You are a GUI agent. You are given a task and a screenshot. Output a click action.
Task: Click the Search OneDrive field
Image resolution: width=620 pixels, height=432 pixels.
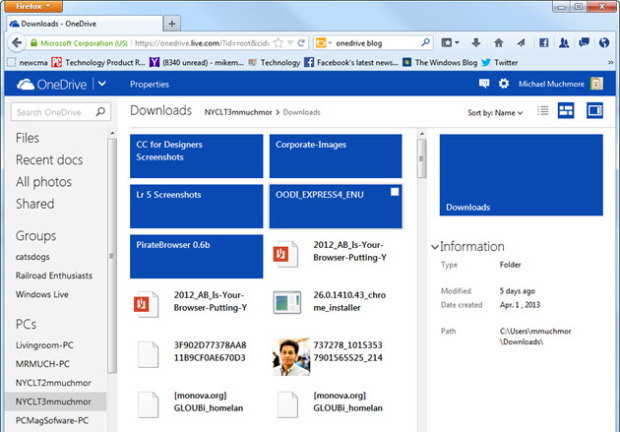[60, 112]
